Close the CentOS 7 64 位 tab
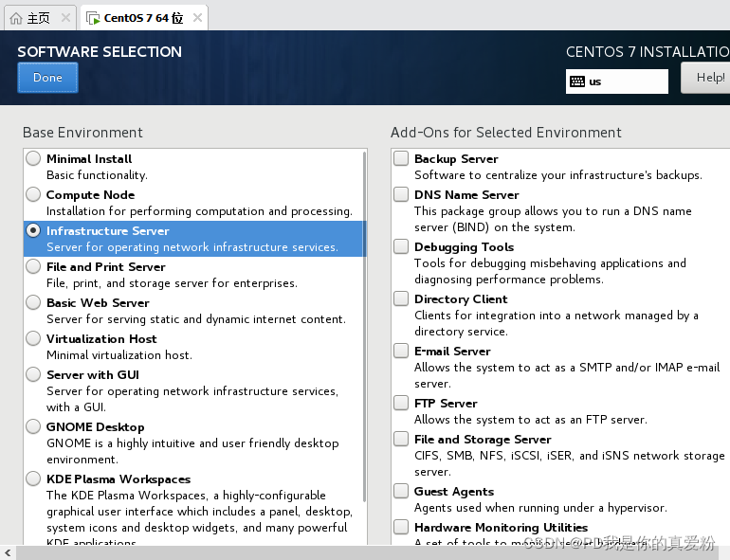 tap(197, 18)
